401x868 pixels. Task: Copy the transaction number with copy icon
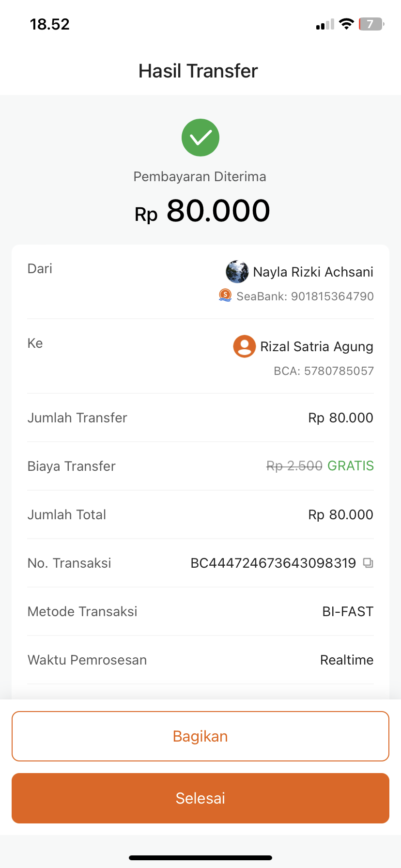pos(368,563)
